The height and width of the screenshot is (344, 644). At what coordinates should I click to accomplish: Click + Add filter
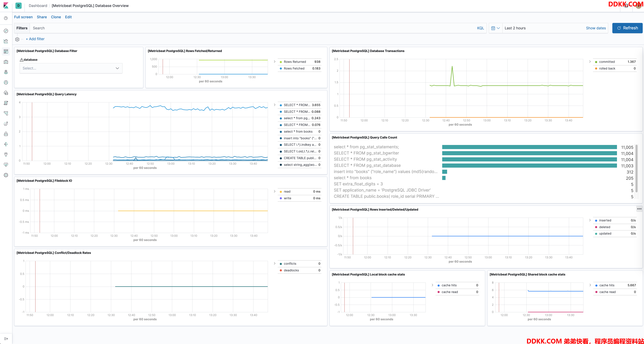coord(35,39)
